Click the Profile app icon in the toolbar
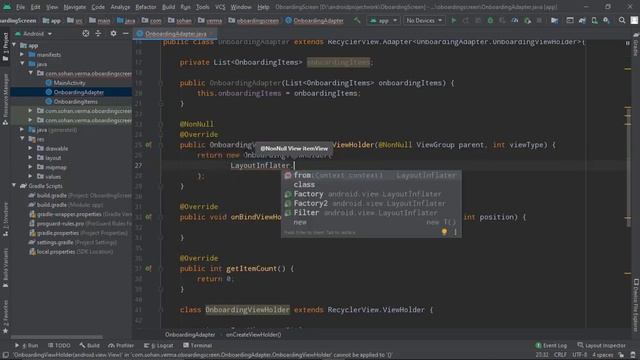Viewport: 640px width, 360px height. point(515,20)
